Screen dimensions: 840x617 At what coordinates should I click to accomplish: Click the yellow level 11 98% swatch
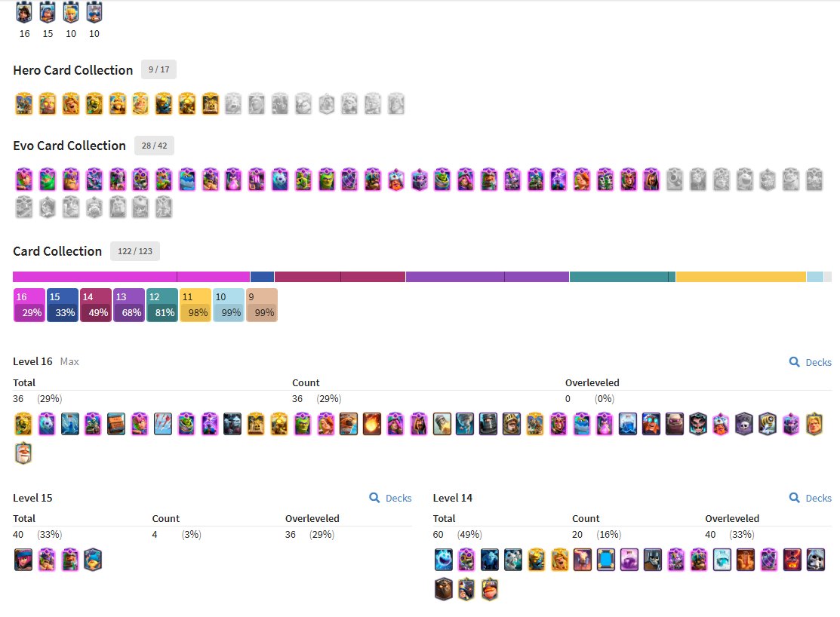coord(195,305)
